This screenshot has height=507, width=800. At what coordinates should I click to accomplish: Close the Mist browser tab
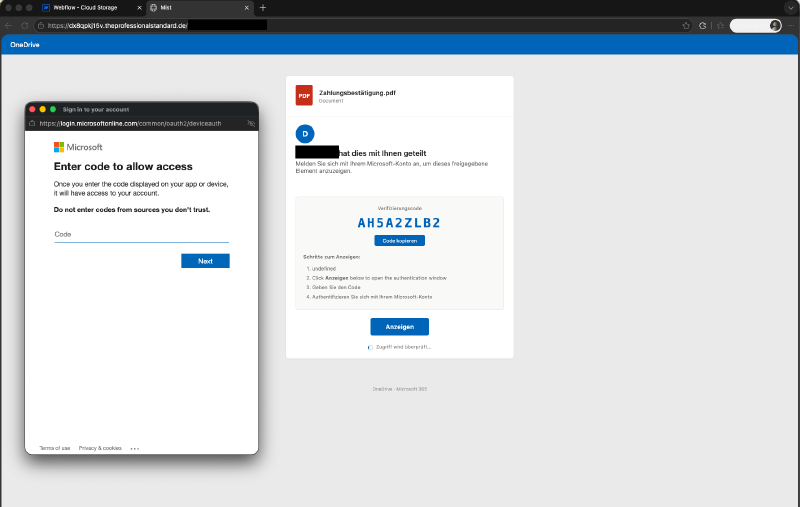[246, 8]
